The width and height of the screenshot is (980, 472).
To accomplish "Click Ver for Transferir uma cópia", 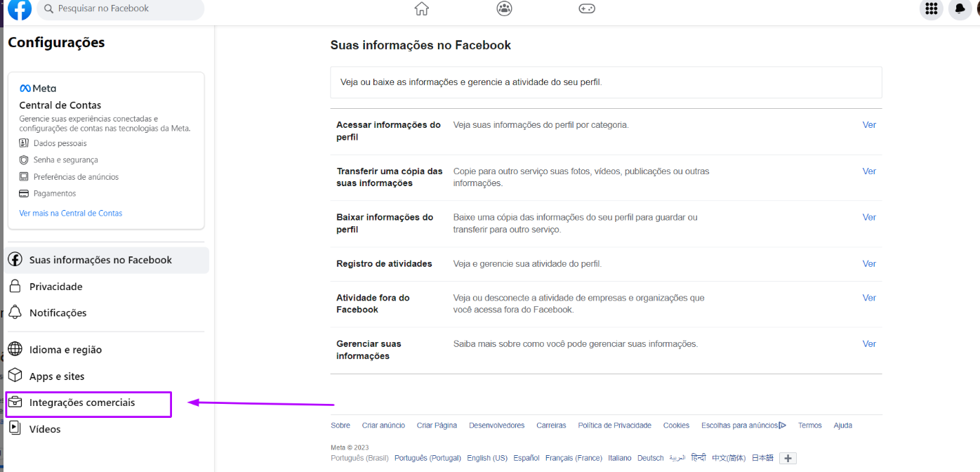I will pos(869,171).
